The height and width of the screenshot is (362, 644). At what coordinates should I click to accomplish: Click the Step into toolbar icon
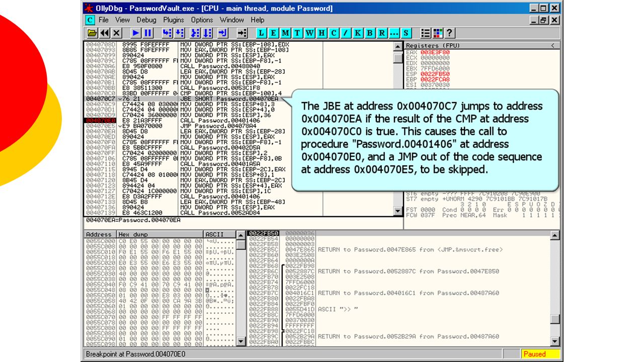pos(167,33)
